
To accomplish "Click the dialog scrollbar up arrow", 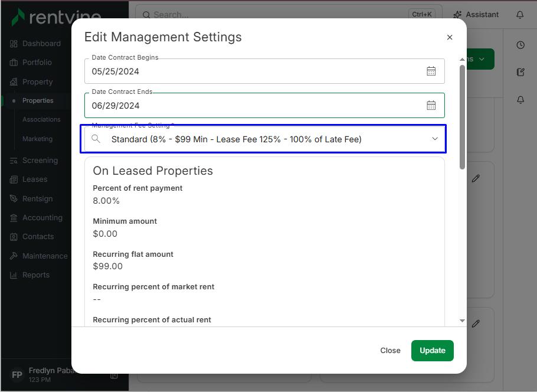I will pyautogui.click(x=462, y=60).
